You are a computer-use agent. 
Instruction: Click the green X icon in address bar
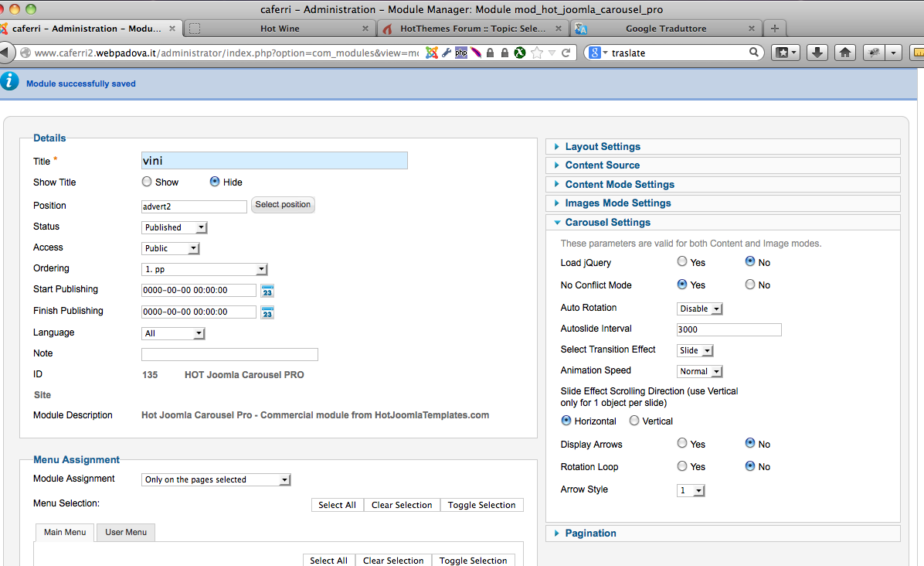point(520,53)
